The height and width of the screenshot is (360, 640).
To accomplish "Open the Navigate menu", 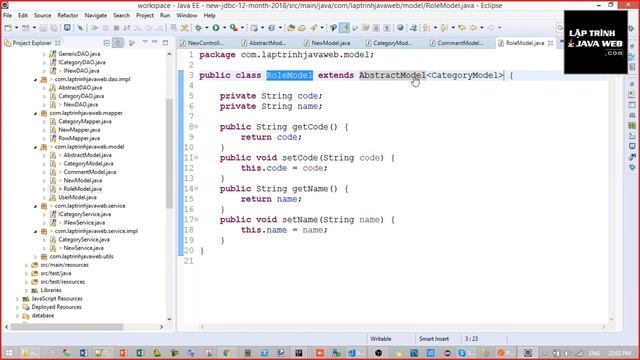I will pyautogui.click(x=96, y=16).
